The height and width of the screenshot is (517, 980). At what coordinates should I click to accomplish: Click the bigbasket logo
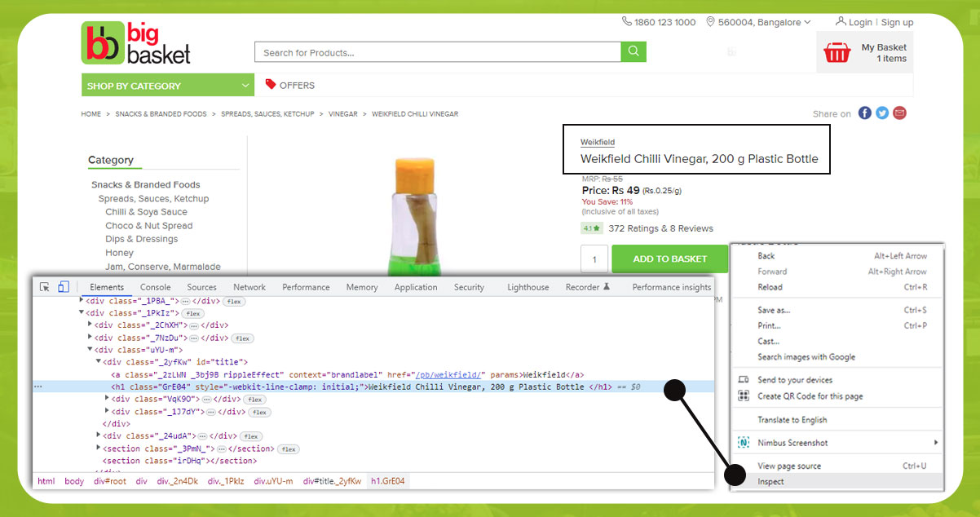click(136, 43)
